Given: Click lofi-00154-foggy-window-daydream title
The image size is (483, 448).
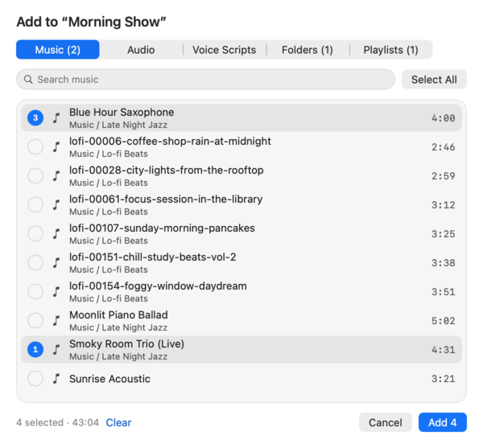Looking at the screenshot, I should pyautogui.click(x=158, y=286).
